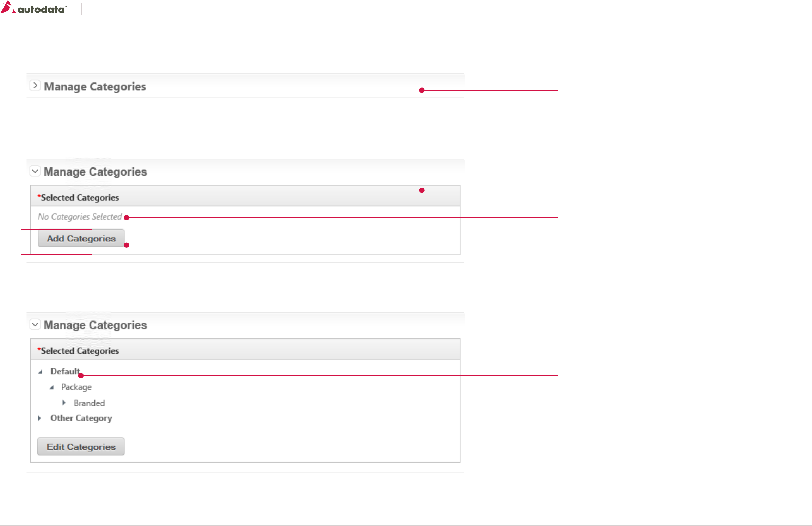Viewport: 812px width, 526px height.
Task: Collapse the section containing Edit Categories via chevron
Action: (35, 324)
